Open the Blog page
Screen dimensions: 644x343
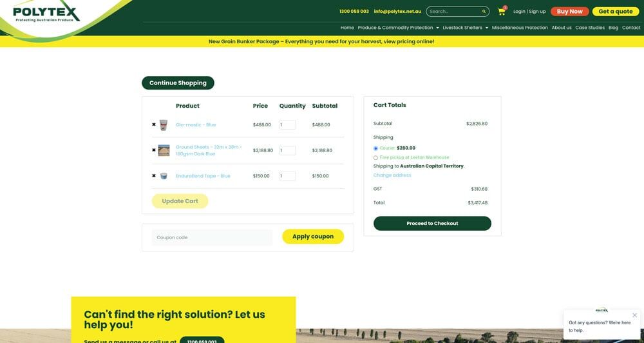click(613, 28)
